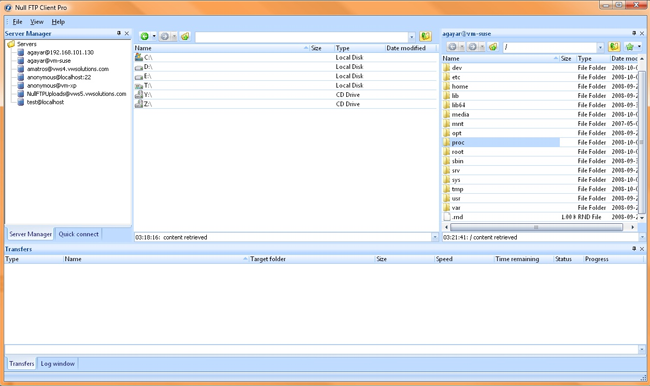Click the remote pane vertical scroll down arrow
This screenshot has height=386, width=650.
[642, 218]
